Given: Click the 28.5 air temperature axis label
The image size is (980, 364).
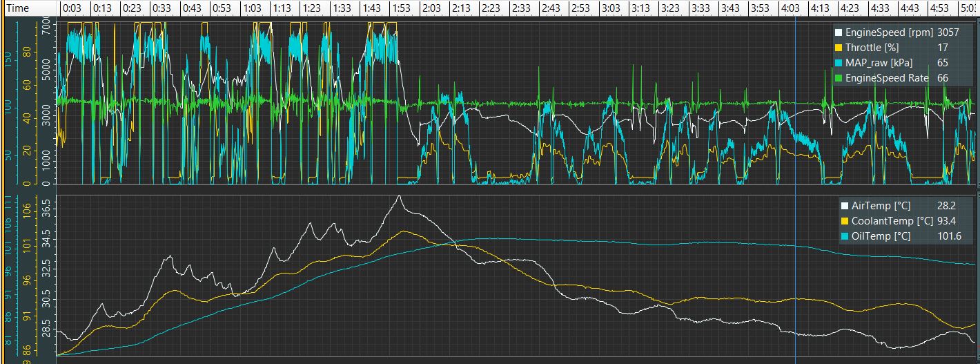Looking at the screenshot, I should tap(46, 327).
